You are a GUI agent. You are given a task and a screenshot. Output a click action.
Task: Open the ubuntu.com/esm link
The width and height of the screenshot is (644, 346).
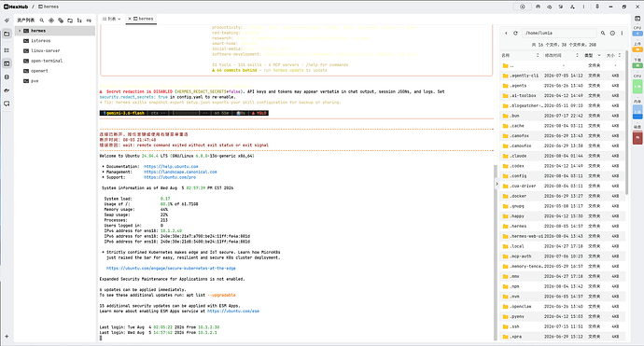tap(233, 311)
